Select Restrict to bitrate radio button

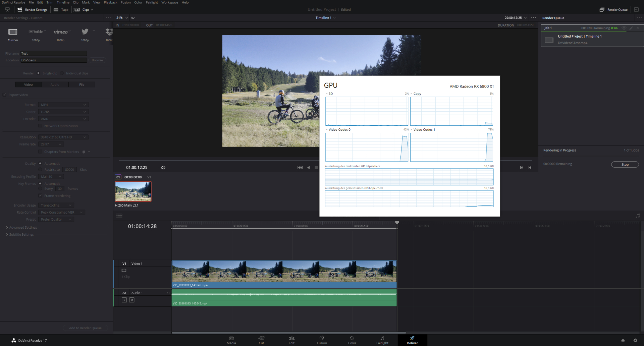40,170
